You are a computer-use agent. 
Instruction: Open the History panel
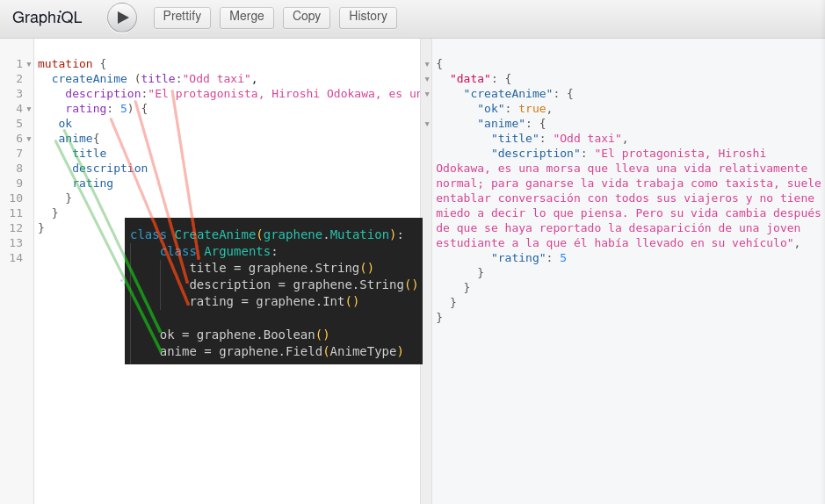tap(367, 18)
